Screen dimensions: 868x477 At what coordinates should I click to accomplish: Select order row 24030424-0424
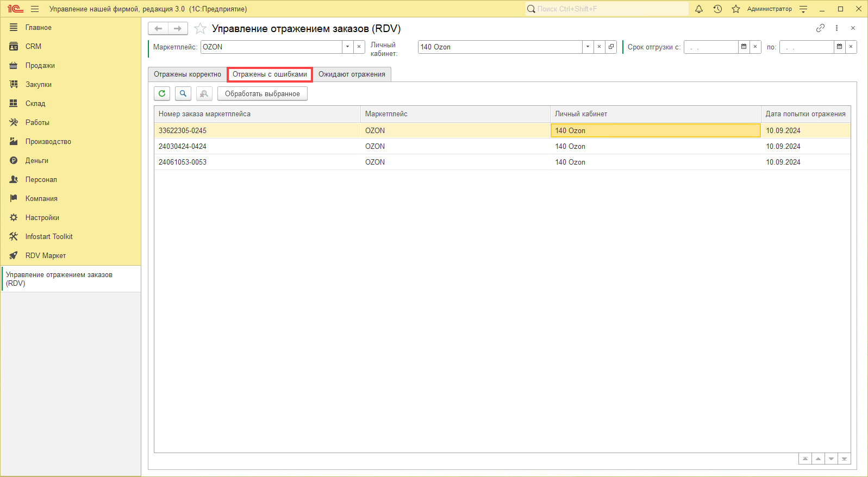[x=183, y=146]
